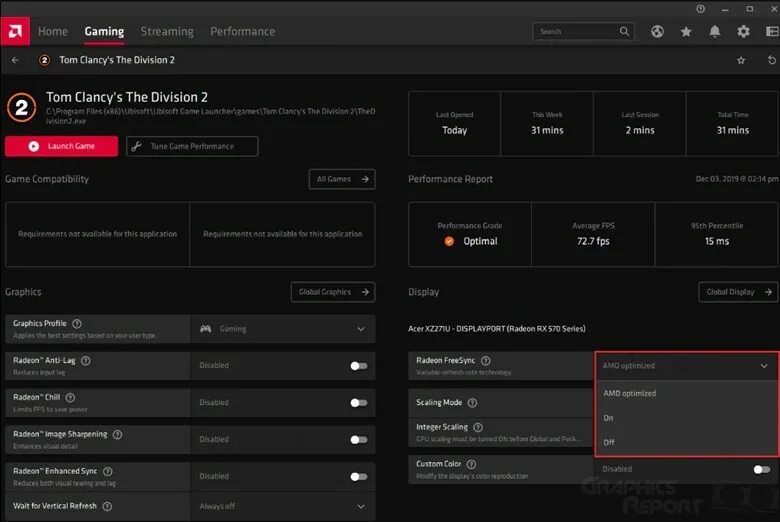This screenshot has width=780, height=522.
Task: Click the Division 2 game logo
Action: (21, 107)
